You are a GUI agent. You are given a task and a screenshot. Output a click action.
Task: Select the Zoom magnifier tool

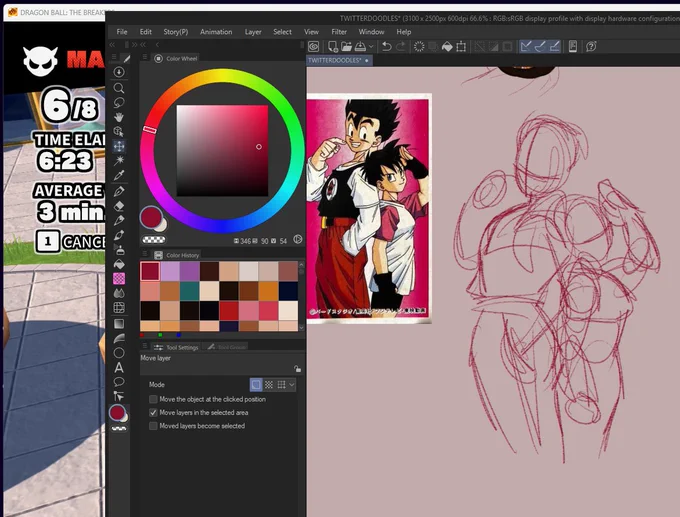click(x=119, y=88)
